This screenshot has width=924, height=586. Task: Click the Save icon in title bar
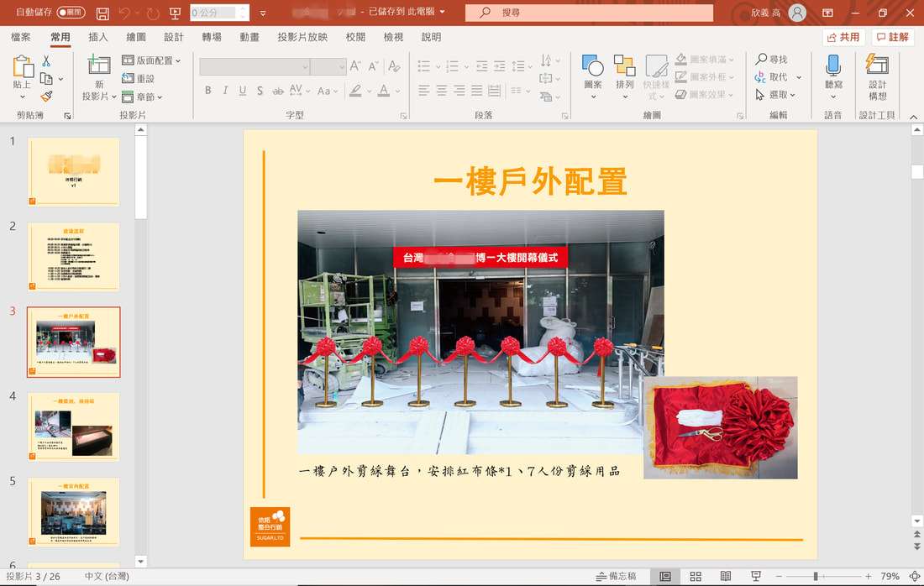coord(102,13)
